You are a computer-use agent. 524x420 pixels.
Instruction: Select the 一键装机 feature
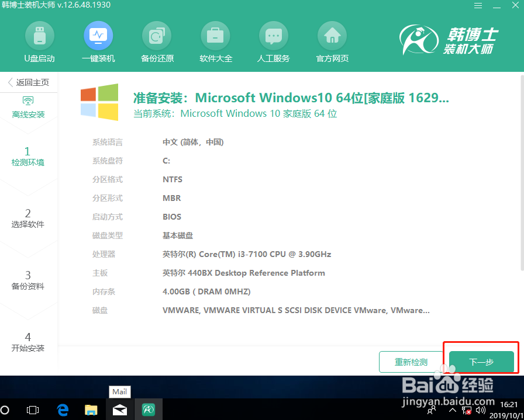pyautogui.click(x=98, y=41)
